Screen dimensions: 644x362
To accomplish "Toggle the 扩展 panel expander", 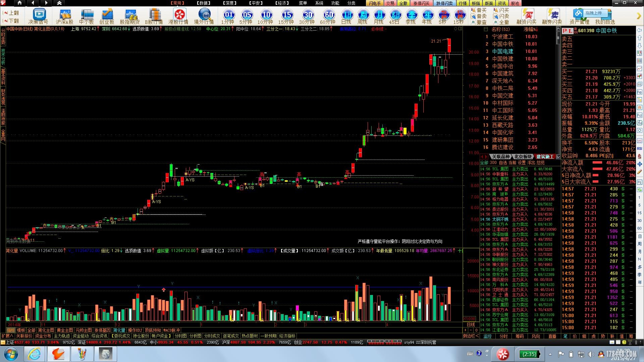I will pos(7,336).
